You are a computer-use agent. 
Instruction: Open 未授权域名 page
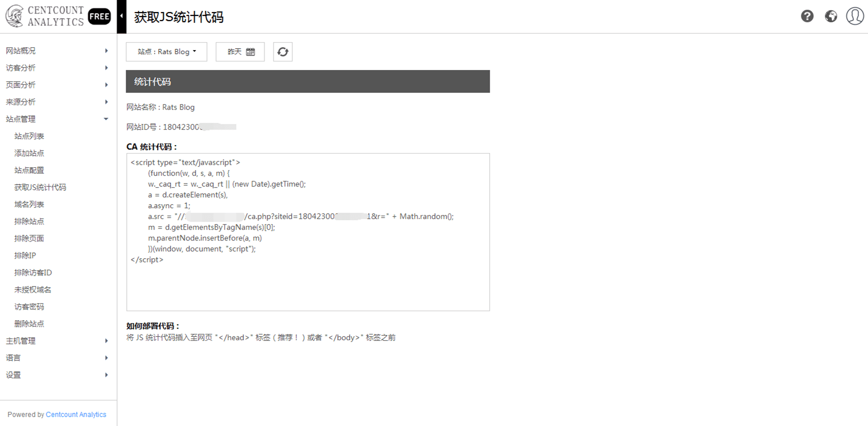point(33,289)
